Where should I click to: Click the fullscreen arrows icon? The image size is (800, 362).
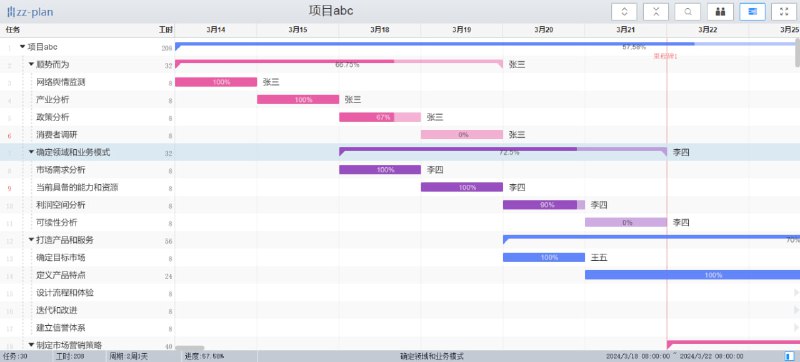coord(784,12)
